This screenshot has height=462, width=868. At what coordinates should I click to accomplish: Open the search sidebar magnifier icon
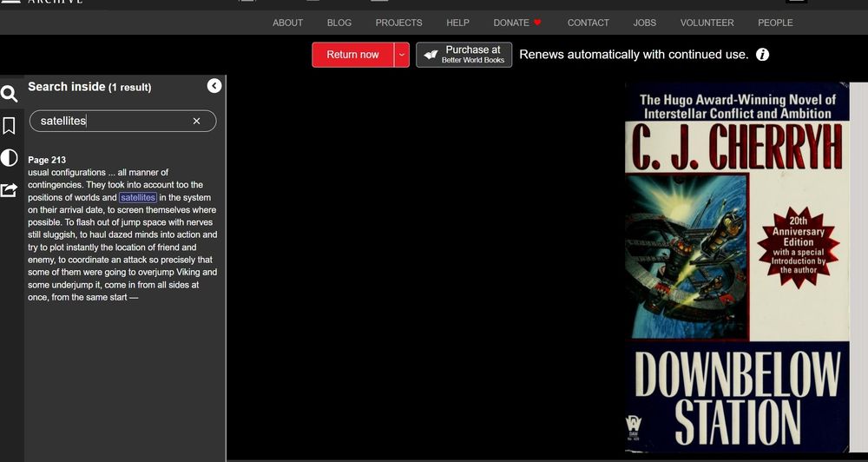[9, 94]
